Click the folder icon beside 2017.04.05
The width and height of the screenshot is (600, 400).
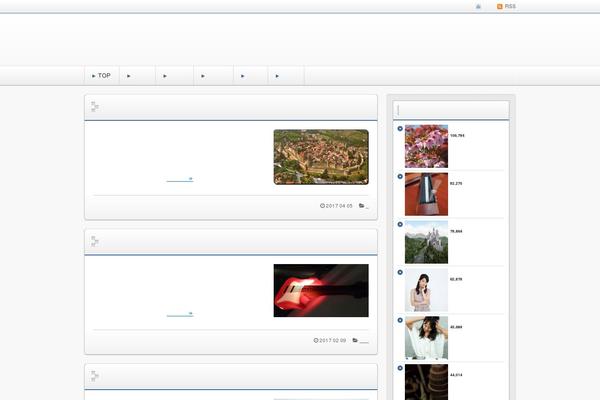tap(362, 206)
